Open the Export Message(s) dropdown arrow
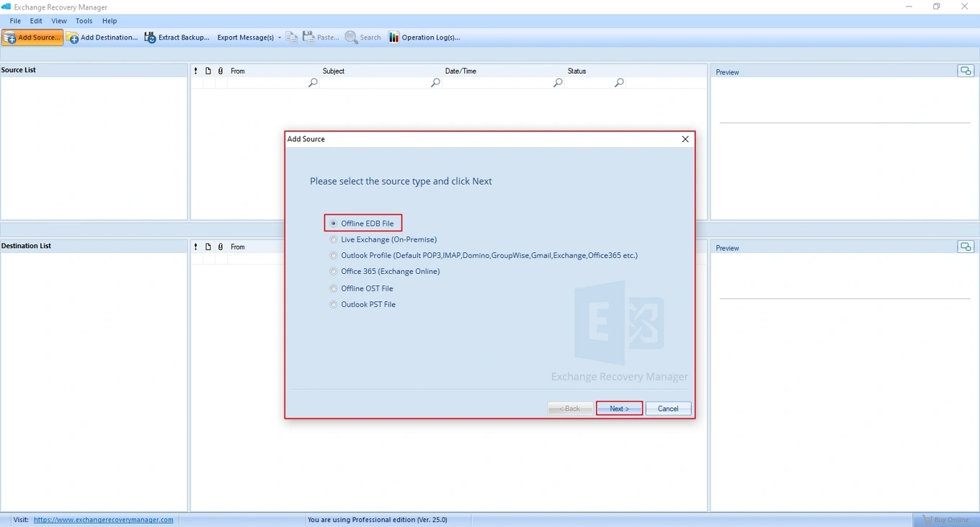 click(x=280, y=37)
